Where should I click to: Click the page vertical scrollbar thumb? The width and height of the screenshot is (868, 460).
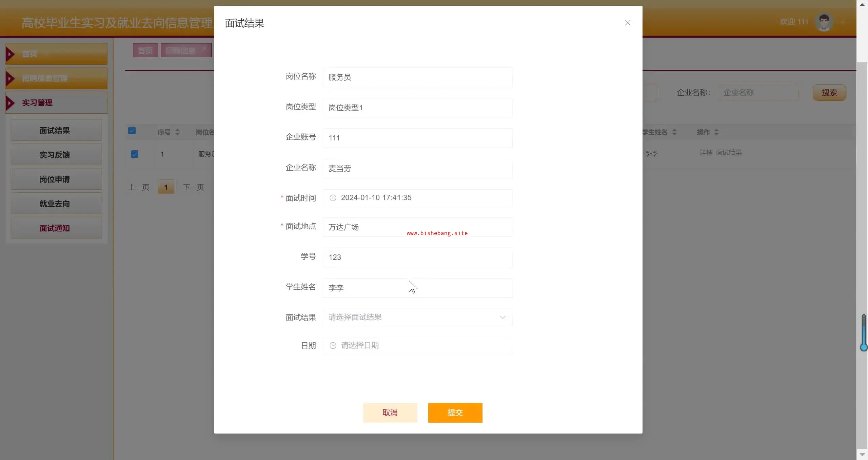(862, 237)
